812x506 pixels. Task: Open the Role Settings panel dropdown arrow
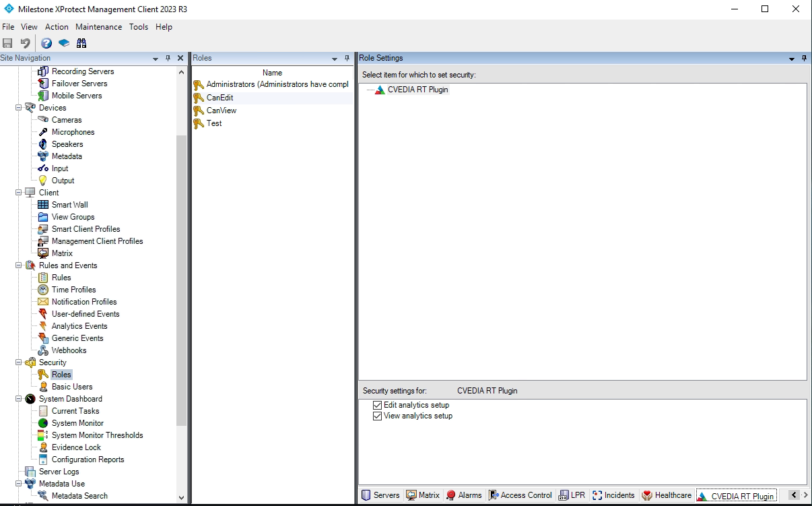tap(792, 59)
